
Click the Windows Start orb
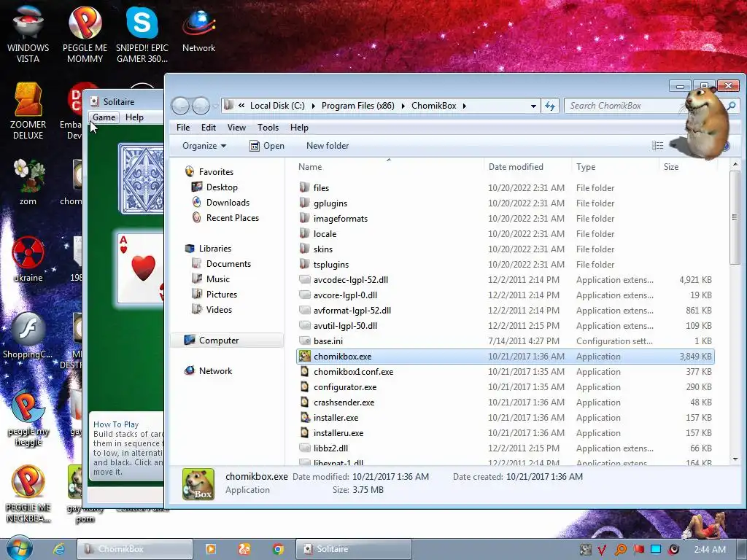click(x=19, y=548)
